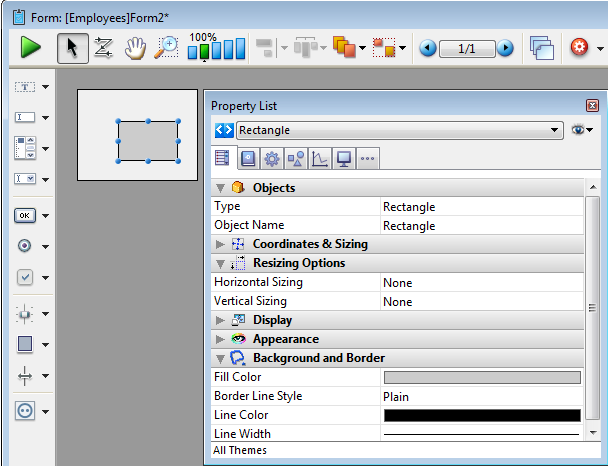This screenshot has height=466, width=608.
Task: Open the Rectangle object selector dropdown
Action: [556, 130]
